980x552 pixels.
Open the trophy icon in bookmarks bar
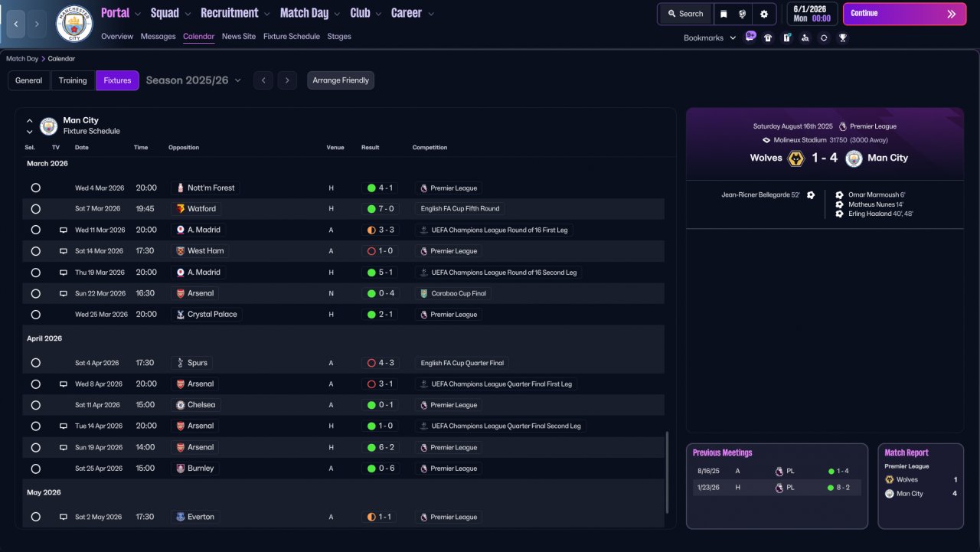click(x=842, y=38)
